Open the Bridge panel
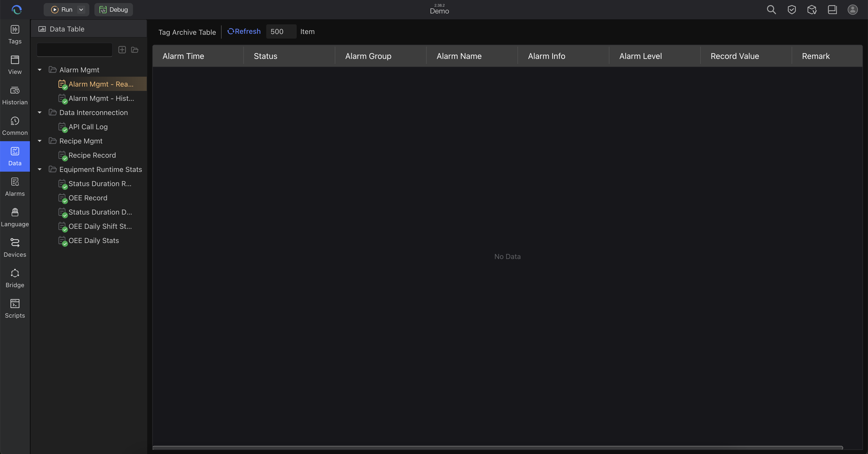This screenshot has width=868, height=454. [15, 278]
